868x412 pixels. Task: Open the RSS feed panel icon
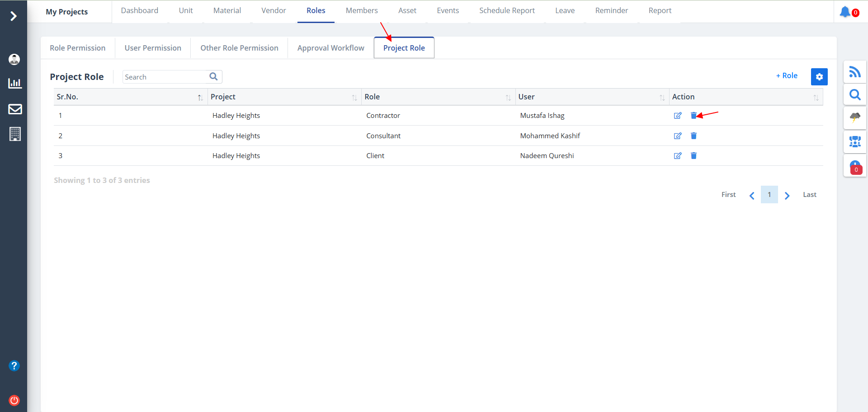(x=854, y=72)
